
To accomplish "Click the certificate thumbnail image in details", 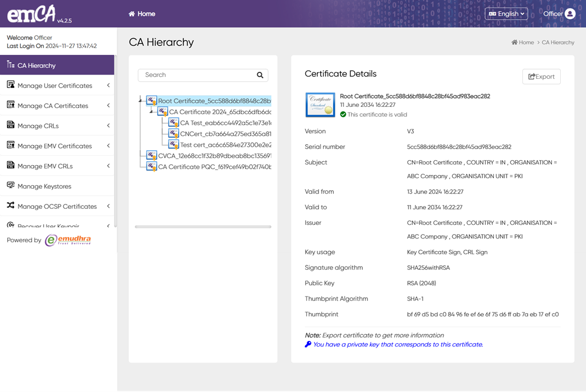I will tap(320, 105).
